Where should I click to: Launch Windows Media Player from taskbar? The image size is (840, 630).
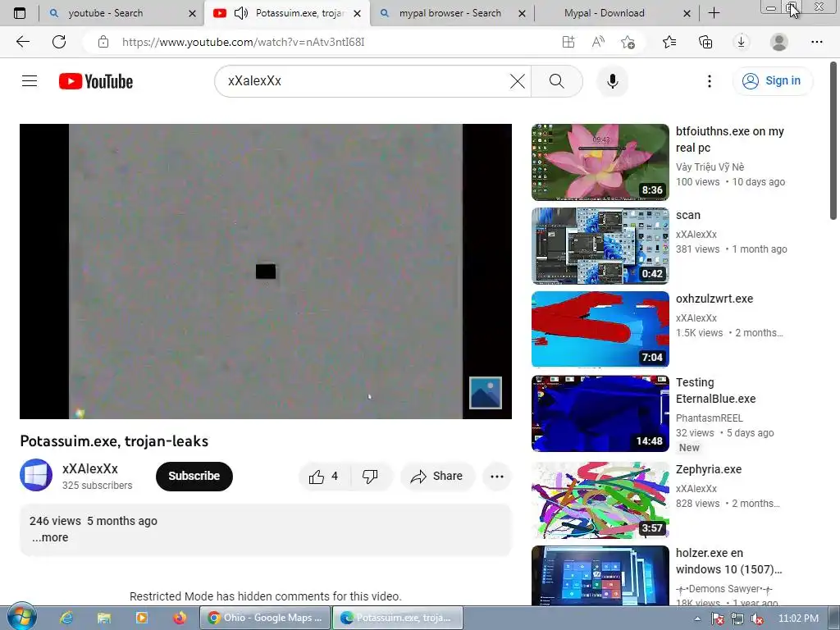click(x=142, y=618)
